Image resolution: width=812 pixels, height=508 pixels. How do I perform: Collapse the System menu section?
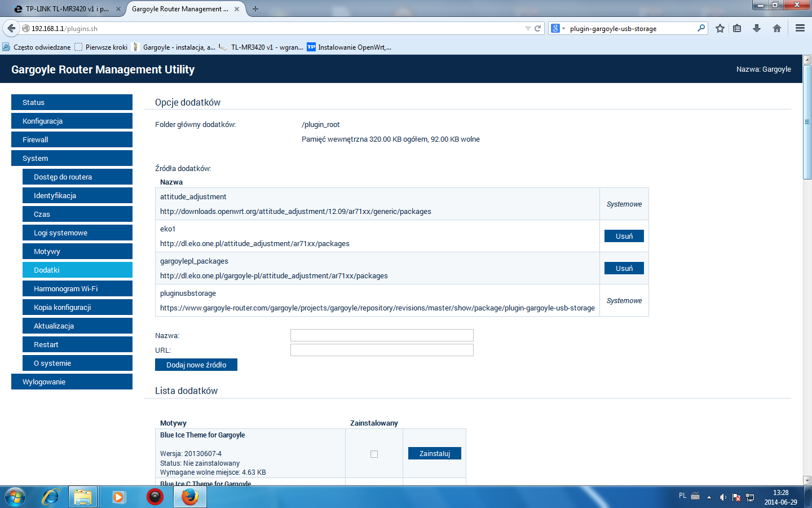[72, 158]
